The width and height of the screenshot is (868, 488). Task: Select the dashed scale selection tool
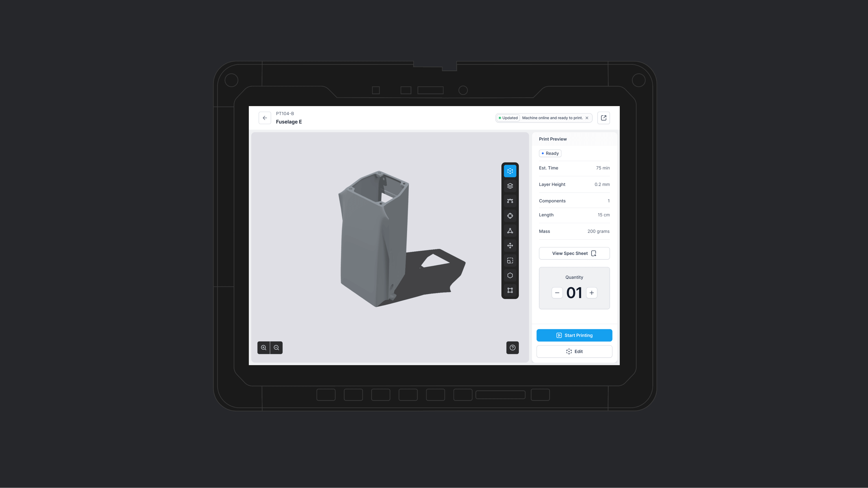[x=510, y=261]
